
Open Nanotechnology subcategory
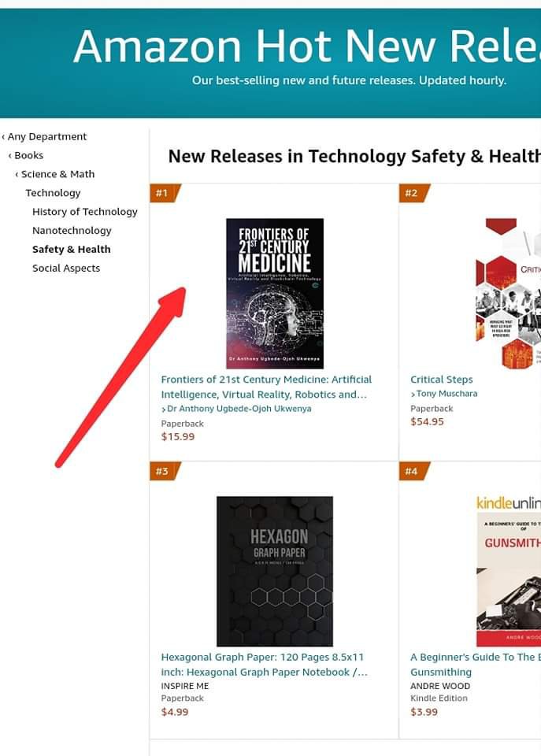click(x=72, y=231)
